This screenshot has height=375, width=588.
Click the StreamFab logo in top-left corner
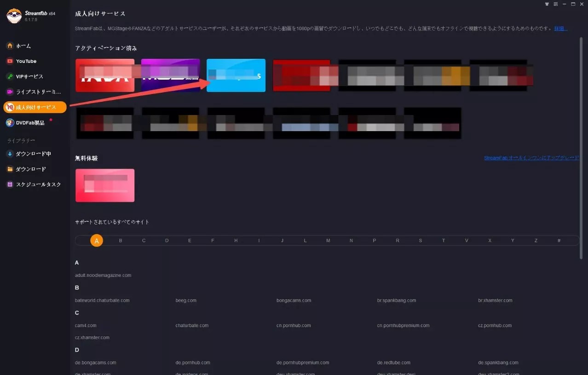tap(14, 16)
